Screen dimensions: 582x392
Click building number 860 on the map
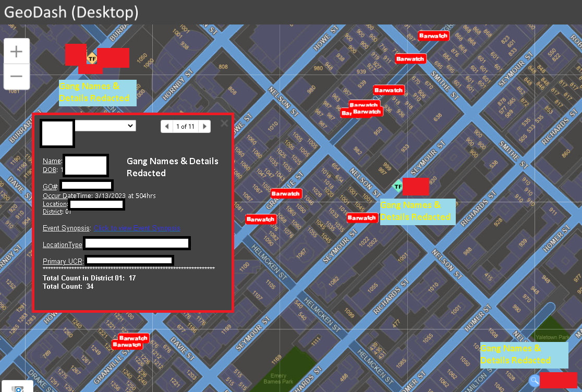[x=566, y=153]
